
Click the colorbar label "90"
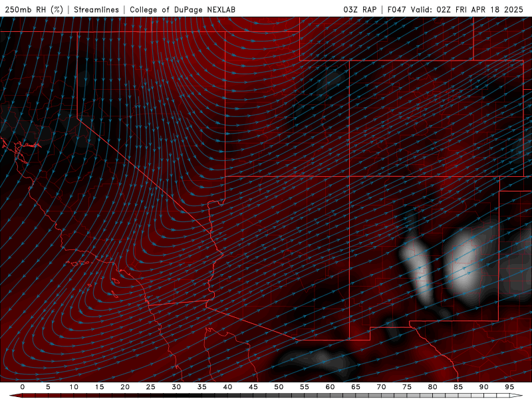point(483,387)
